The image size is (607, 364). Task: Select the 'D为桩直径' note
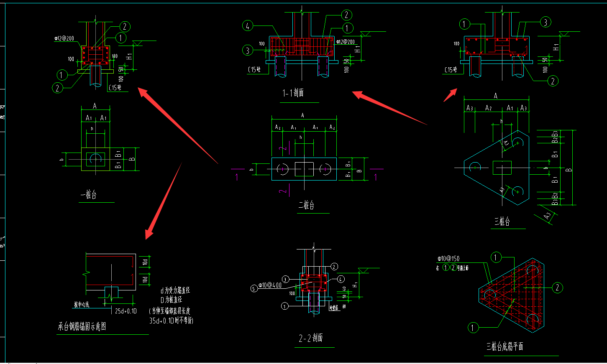[x=171, y=300]
